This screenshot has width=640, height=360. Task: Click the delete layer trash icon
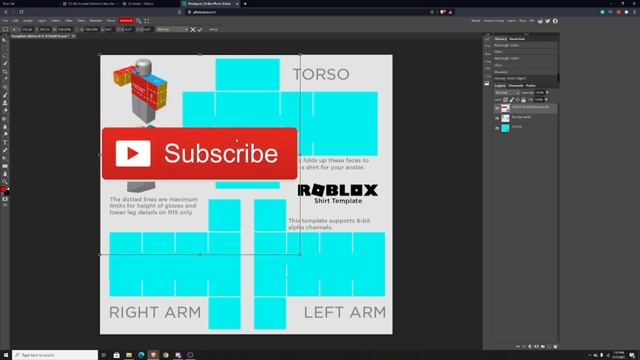pyautogui.click(x=555, y=346)
